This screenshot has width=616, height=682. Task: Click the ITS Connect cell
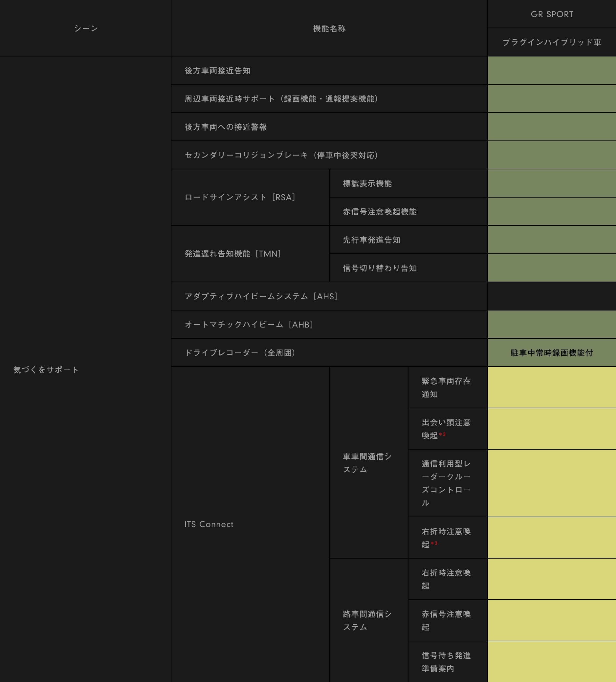[209, 524]
